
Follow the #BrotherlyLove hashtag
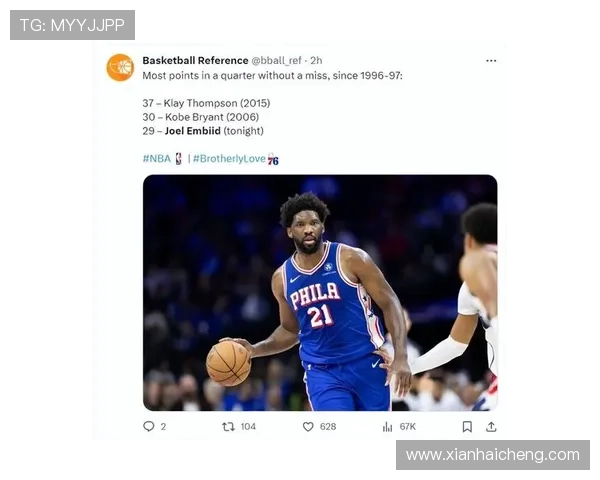coord(229,158)
